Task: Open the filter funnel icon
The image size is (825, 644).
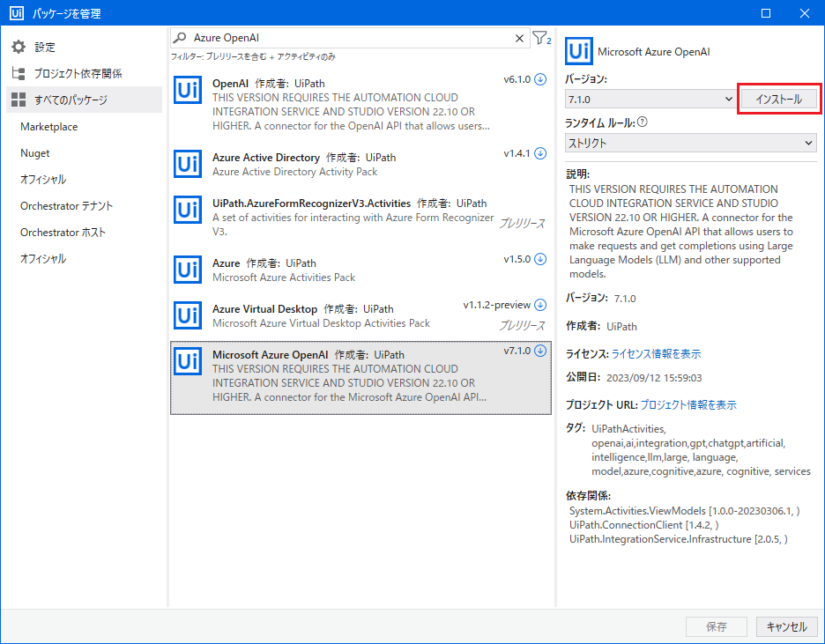Action: click(x=541, y=38)
